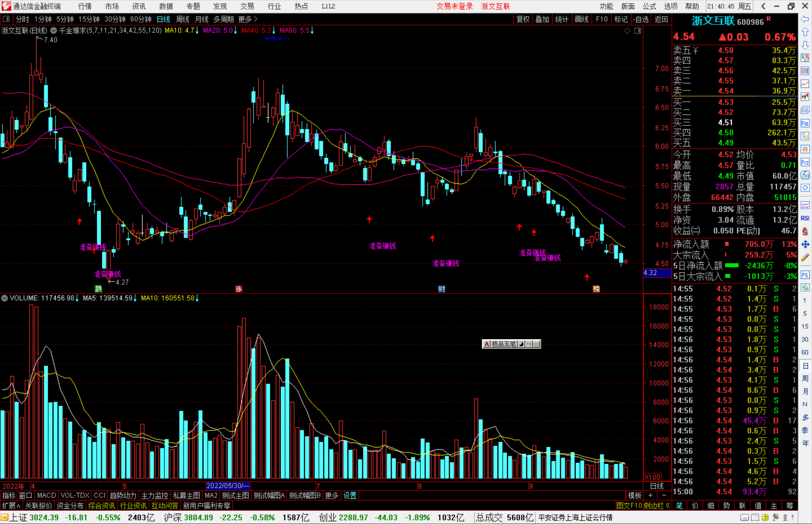Click the stacked report pages sidebar icon
This screenshot has width=812, height=524.
(x=805, y=110)
